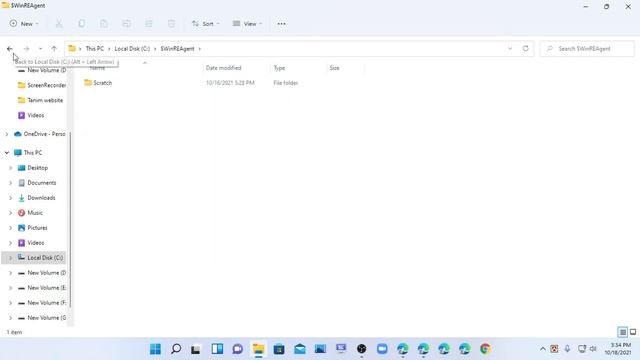Go up one folder level
This screenshot has height=360, width=640.
(x=54, y=49)
